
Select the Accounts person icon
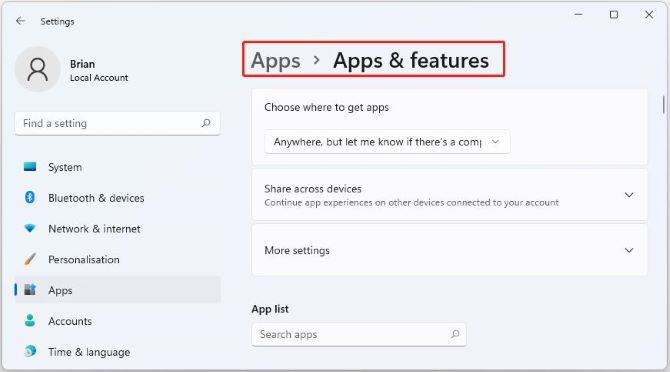30,320
